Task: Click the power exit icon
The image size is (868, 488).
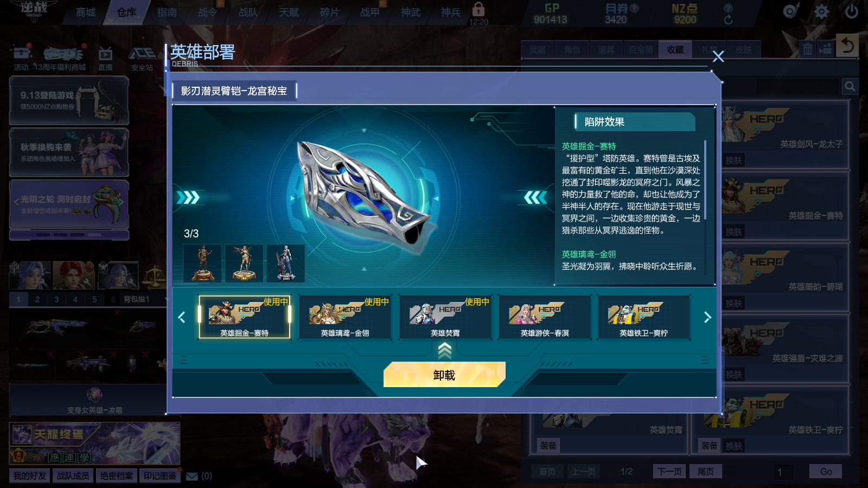Action: click(852, 11)
